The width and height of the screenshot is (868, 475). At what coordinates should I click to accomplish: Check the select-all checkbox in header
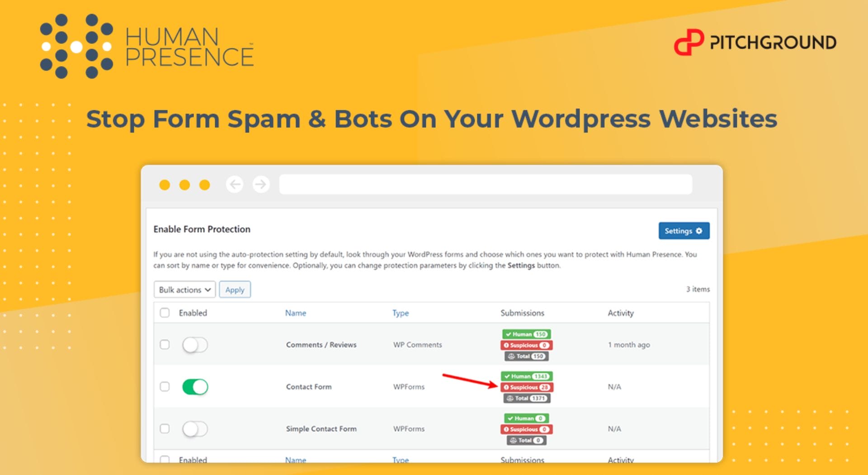[165, 313]
